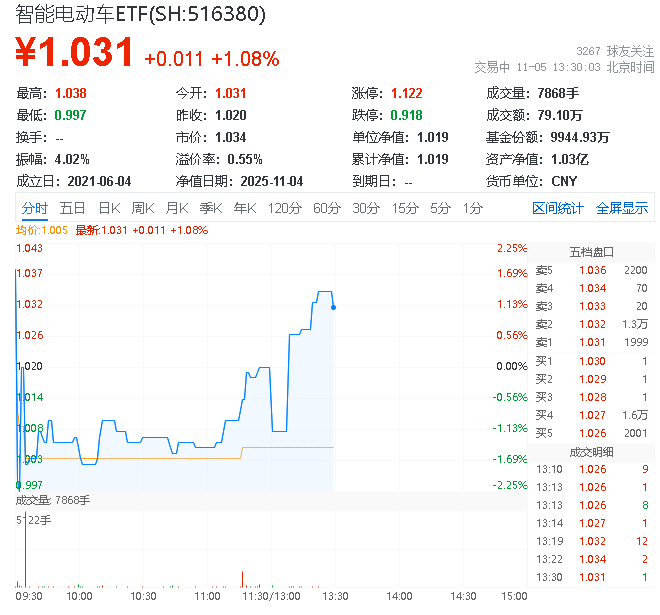Click the 13:30 trade detail row
The height and width of the screenshot is (615, 660).
(592, 578)
